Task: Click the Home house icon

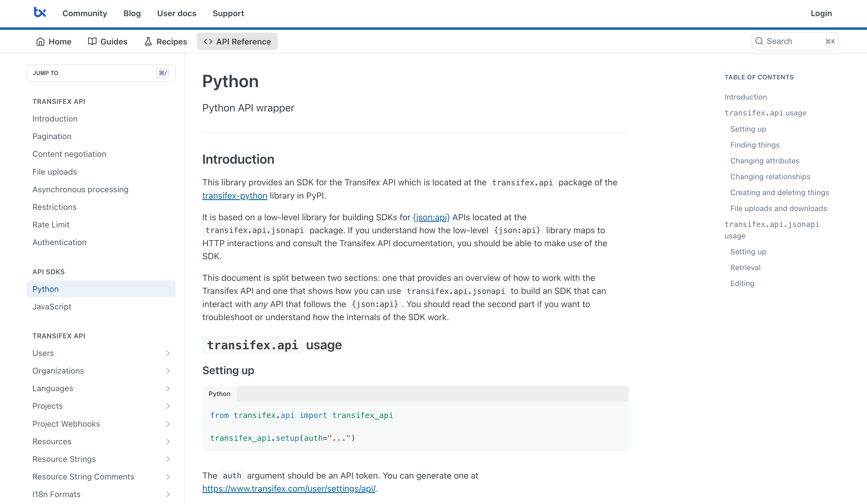Action: tap(41, 42)
